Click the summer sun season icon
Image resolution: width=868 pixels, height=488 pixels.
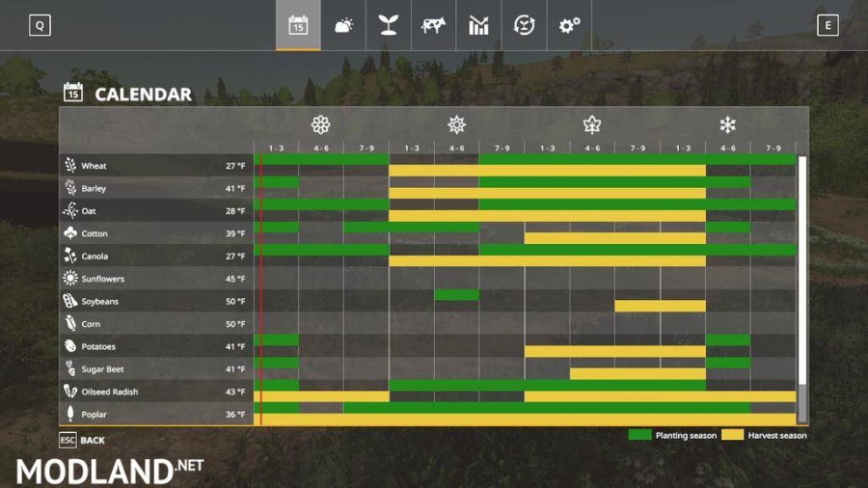tap(457, 125)
